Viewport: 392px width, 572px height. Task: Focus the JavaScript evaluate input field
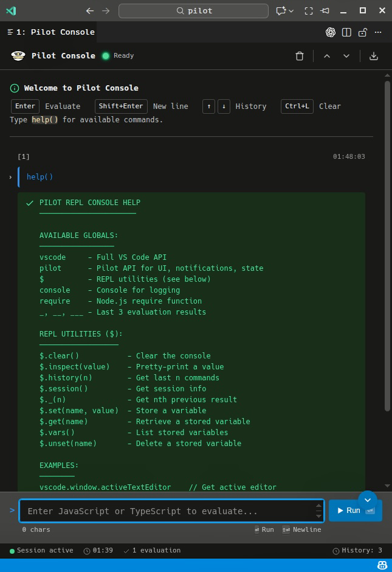171,511
